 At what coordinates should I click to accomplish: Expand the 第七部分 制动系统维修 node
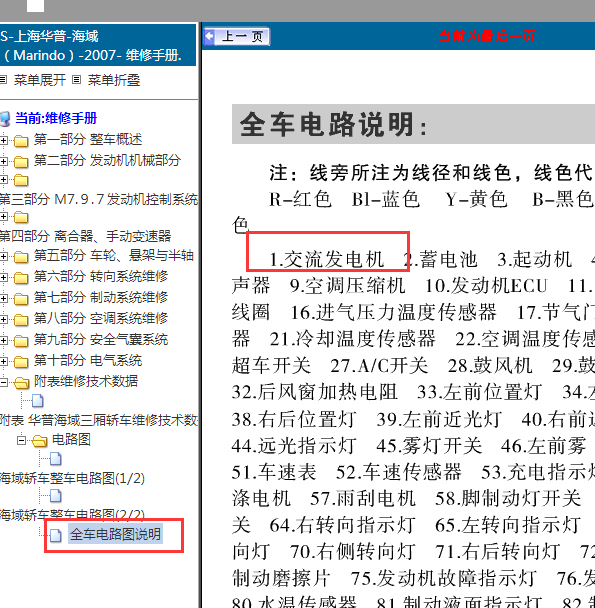[3, 298]
